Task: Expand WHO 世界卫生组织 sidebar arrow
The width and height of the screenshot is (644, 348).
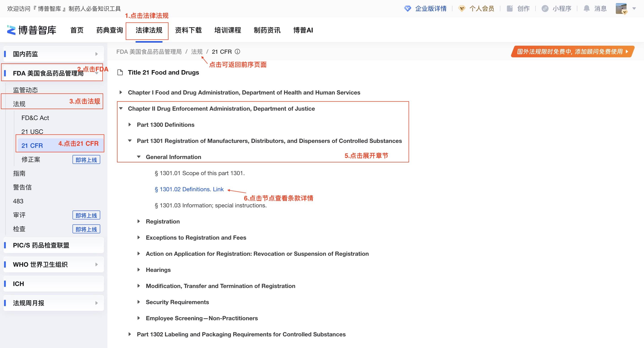Action: click(96, 264)
